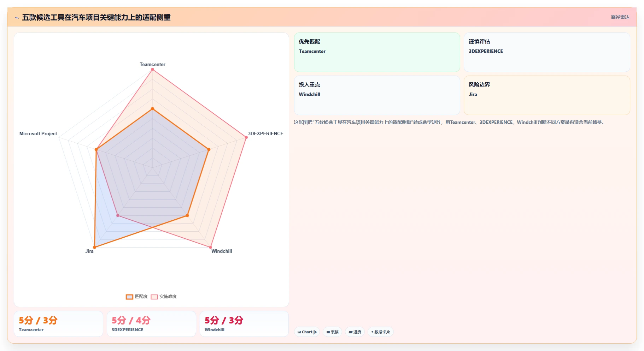Toggle the 匹配度 legend swatch
644x351 pixels.
tap(129, 297)
